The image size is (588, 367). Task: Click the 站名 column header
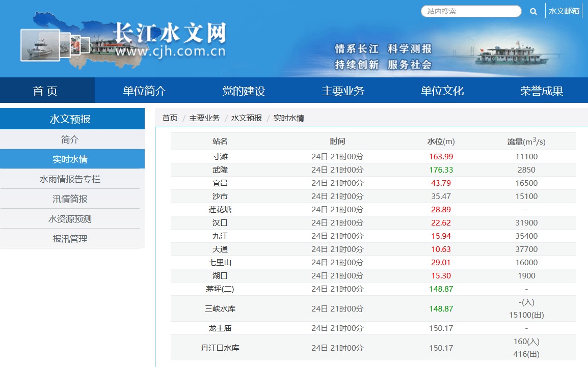[x=220, y=141]
